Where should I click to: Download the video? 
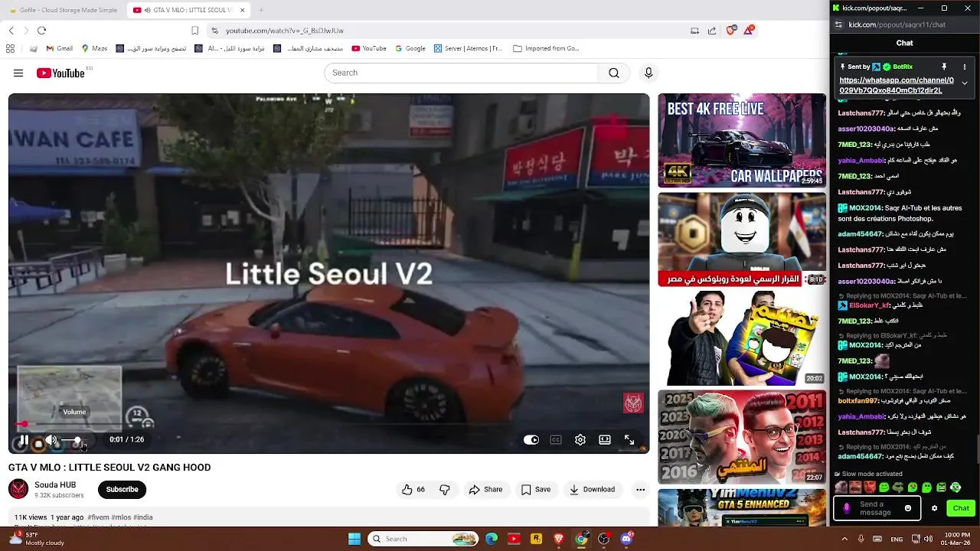click(592, 490)
